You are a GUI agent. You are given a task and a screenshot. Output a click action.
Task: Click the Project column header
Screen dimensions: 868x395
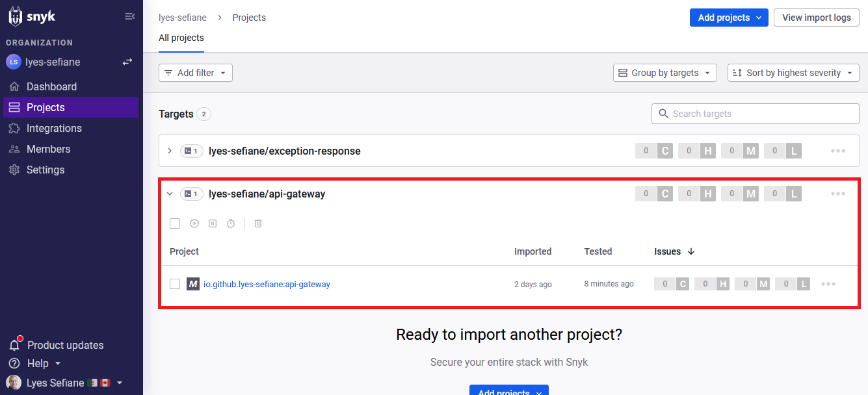tap(184, 251)
